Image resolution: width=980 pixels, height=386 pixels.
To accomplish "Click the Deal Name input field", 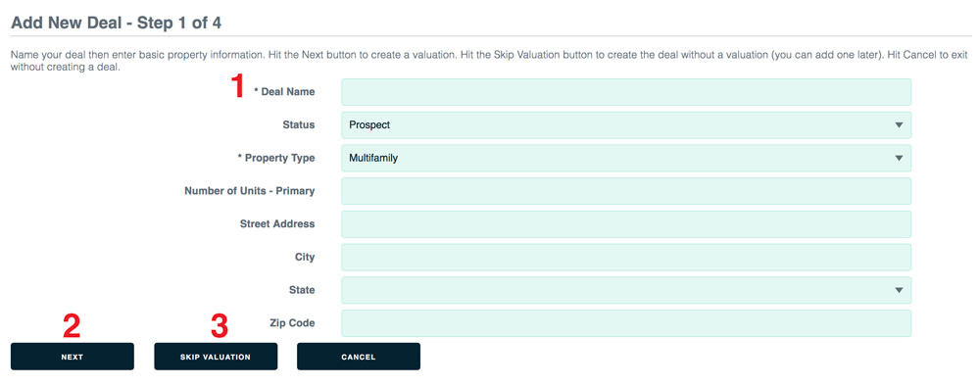I will pyautogui.click(x=625, y=92).
